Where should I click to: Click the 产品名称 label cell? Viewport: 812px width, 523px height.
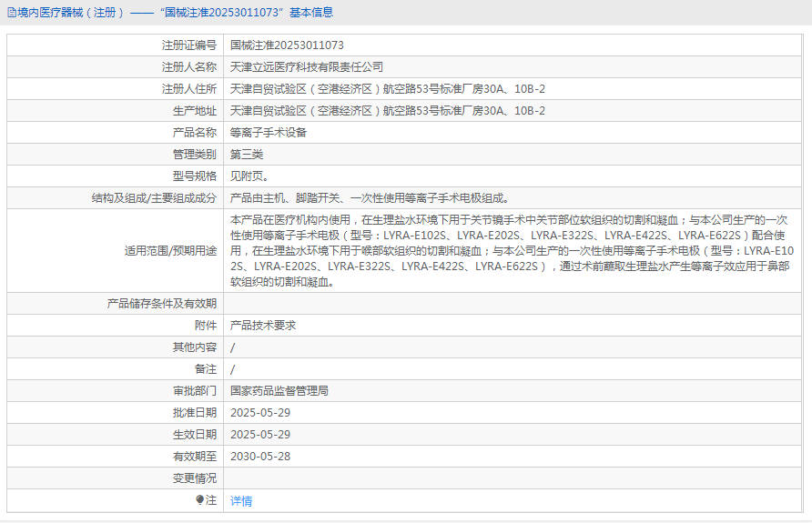tap(115, 133)
